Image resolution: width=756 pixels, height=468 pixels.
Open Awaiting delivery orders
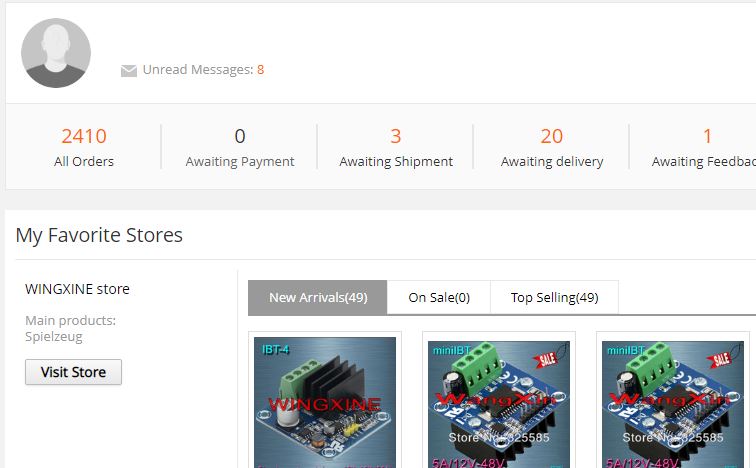click(552, 147)
